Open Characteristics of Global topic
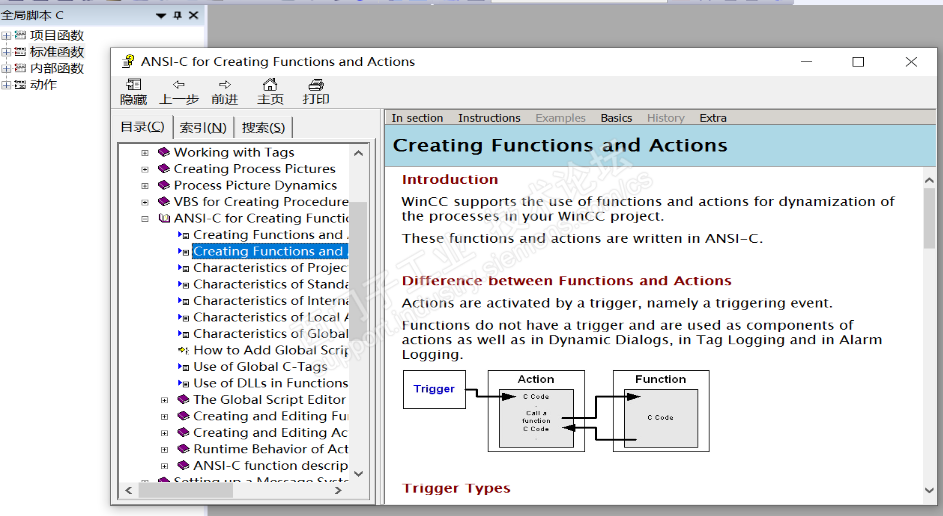943x516 pixels. [270, 334]
